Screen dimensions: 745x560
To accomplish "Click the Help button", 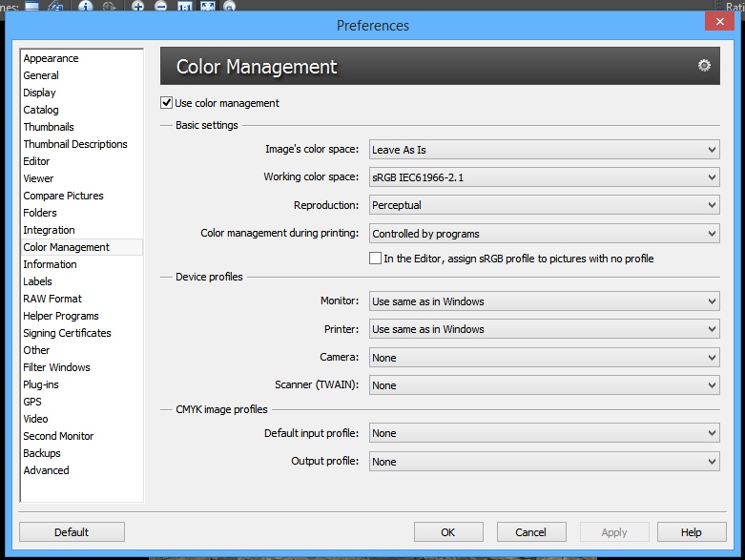I will tap(692, 532).
